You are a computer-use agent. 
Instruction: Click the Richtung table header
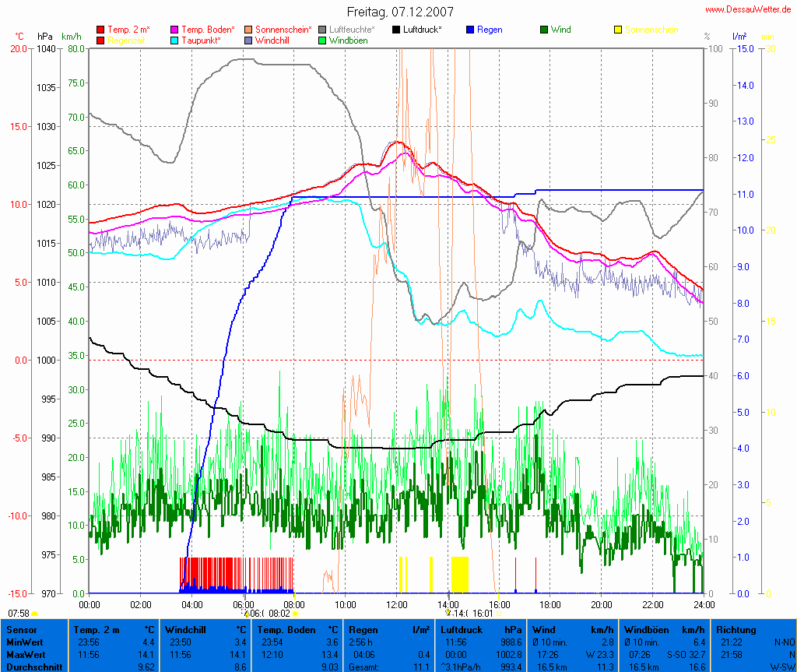click(736, 629)
